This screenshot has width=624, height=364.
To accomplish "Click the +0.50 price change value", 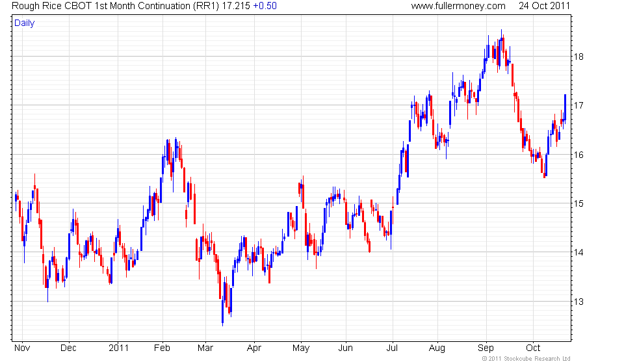I will [x=265, y=6].
